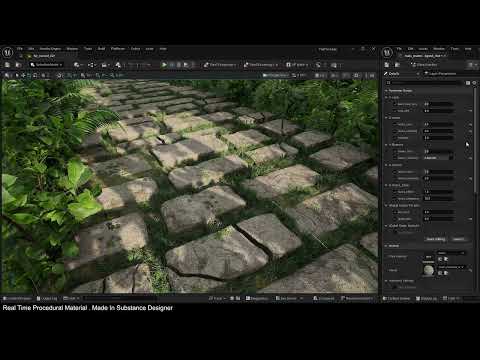
Task: Click the sphere material thumbnail in Details
Action: [428, 270]
